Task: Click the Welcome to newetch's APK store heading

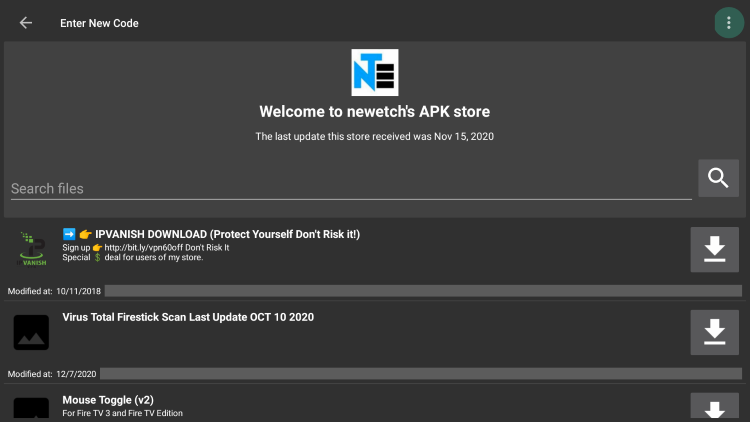Action: (375, 111)
